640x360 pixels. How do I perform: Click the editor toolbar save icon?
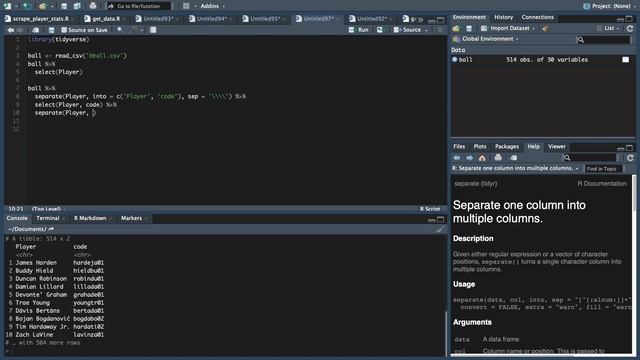(x=51, y=30)
